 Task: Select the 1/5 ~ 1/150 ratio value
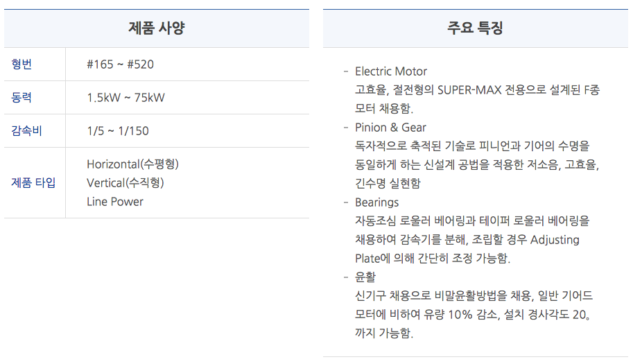pos(117,131)
